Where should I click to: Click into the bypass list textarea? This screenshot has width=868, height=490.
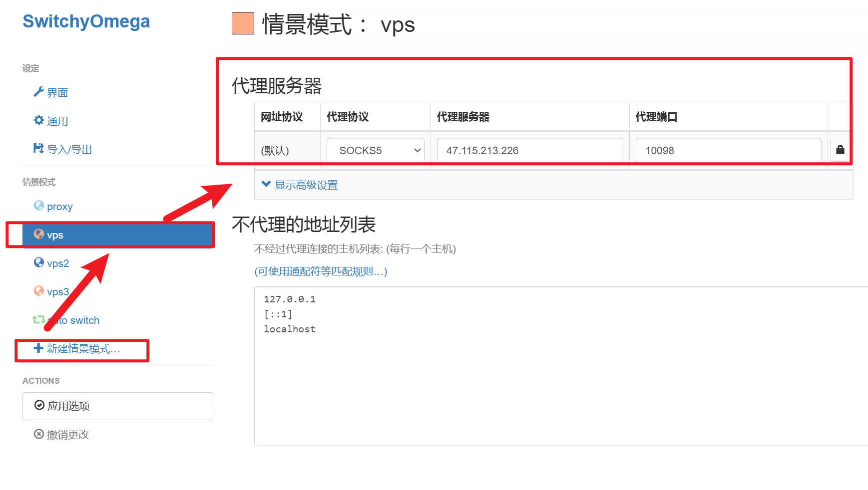tap(561, 366)
